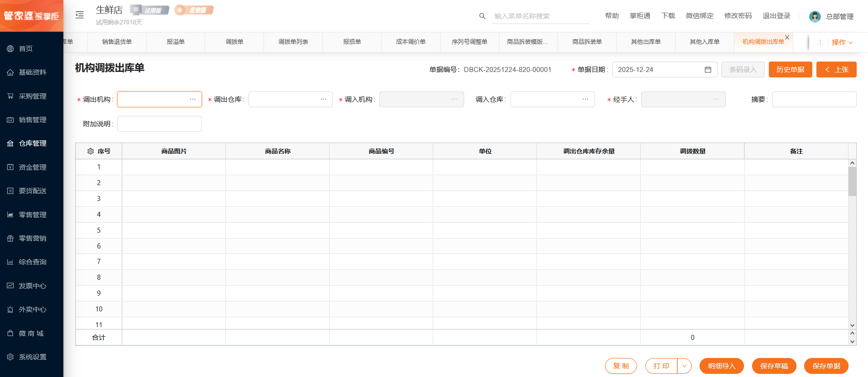Click the 微信绑定 link

tap(700, 16)
